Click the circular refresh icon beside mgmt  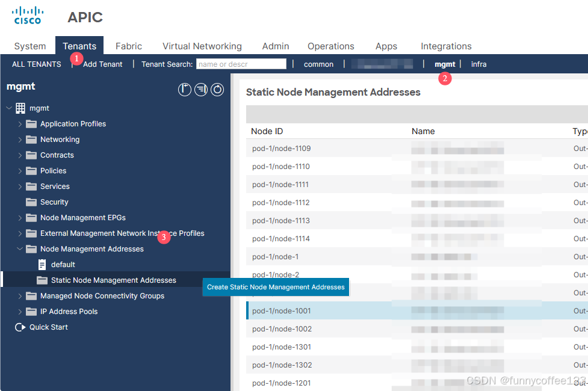tap(217, 90)
